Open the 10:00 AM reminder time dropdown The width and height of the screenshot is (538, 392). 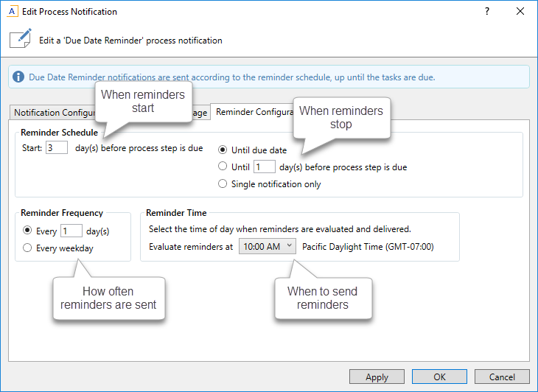coord(267,247)
